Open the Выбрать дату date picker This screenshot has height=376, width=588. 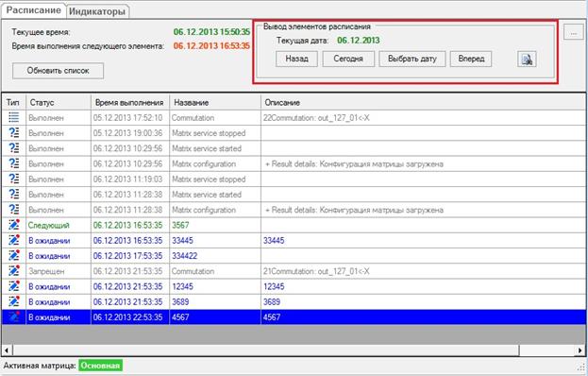(412, 59)
